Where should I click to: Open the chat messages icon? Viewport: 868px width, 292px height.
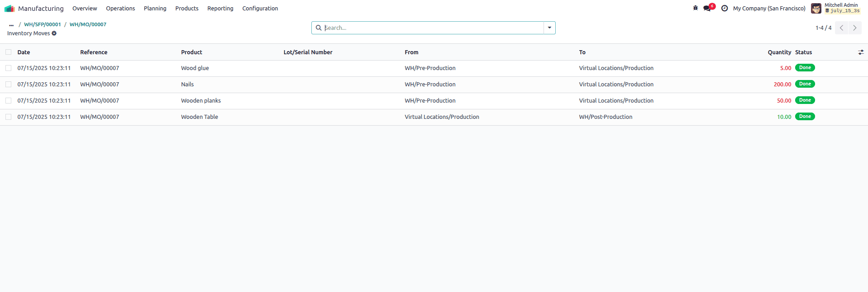(707, 8)
